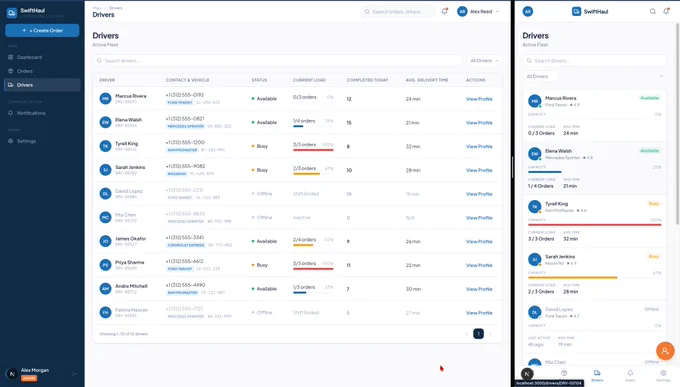The width and height of the screenshot is (680, 387).
Task: Open Orders in the left sidebar
Action: point(42,71)
